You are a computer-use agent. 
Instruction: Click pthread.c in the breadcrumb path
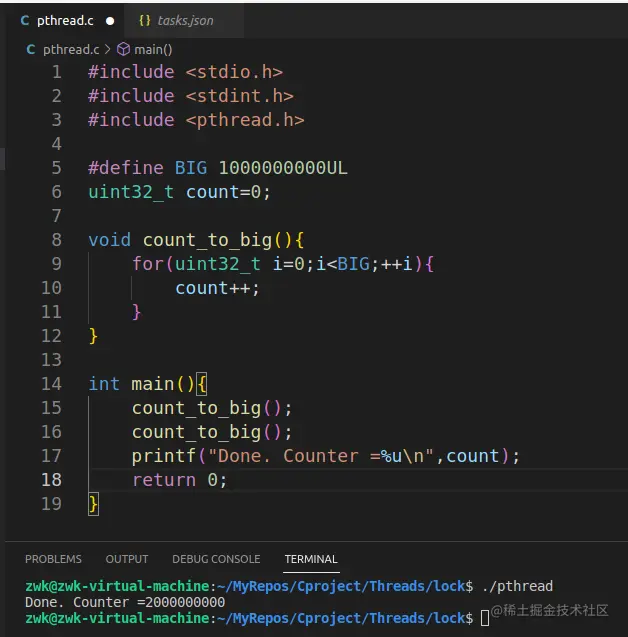tap(71, 50)
